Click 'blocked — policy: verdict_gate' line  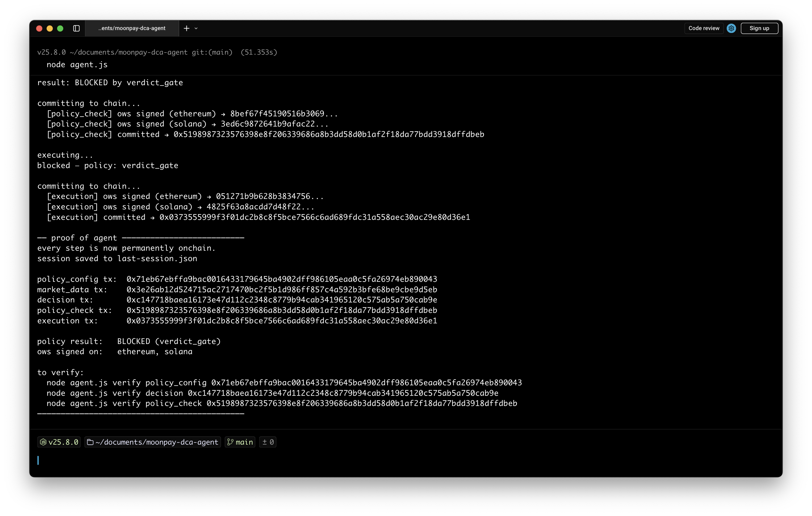[x=108, y=165]
